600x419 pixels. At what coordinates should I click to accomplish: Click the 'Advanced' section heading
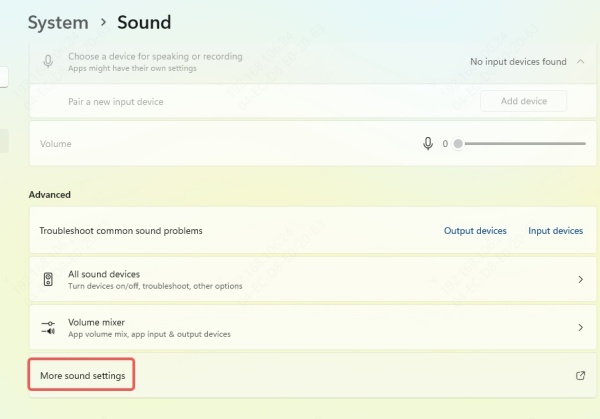[50, 194]
